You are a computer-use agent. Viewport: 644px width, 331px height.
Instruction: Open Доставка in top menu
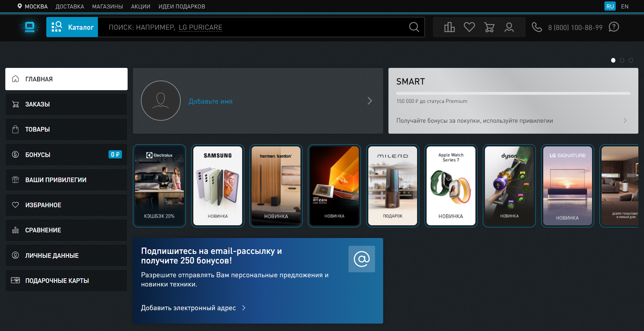point(70,6)
